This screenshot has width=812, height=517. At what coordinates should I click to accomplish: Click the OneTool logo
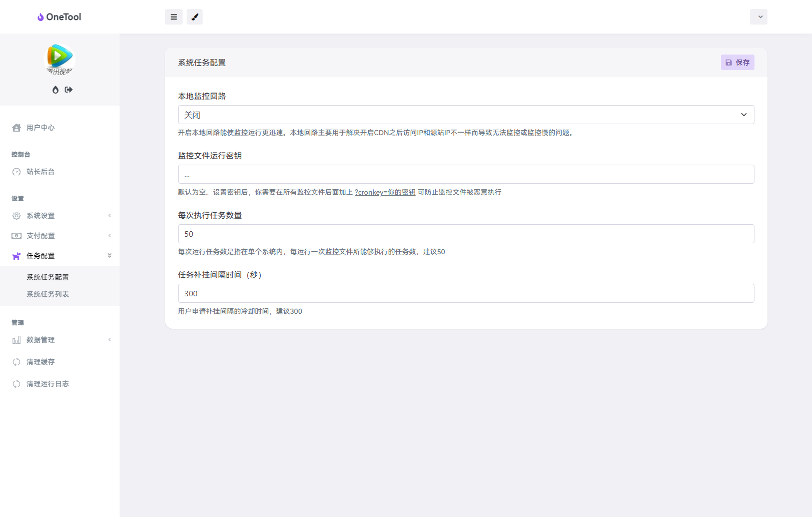[x=59, y=17]
